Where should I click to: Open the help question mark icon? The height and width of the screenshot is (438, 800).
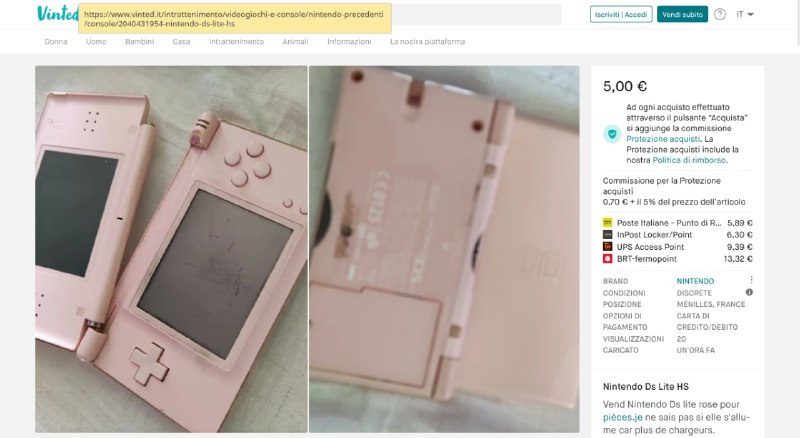pos(720,14)
